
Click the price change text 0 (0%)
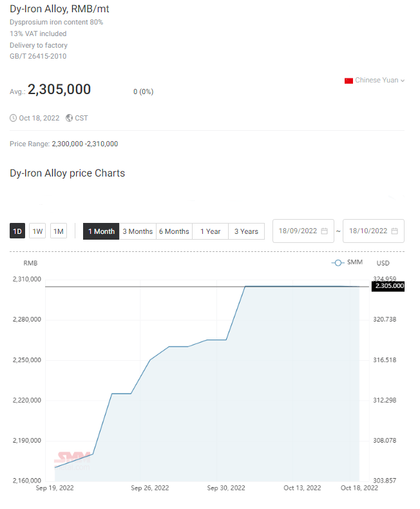[x=143, y=92]
